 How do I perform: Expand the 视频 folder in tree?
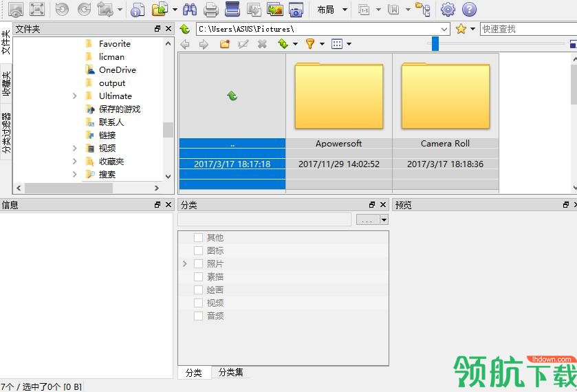[x=75, y=149]
